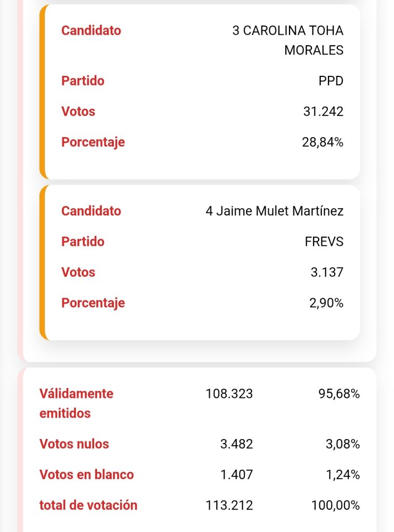394x532 pixels.
Task: Click the Votos en blanco label
Action: click(x=86, y=475)
